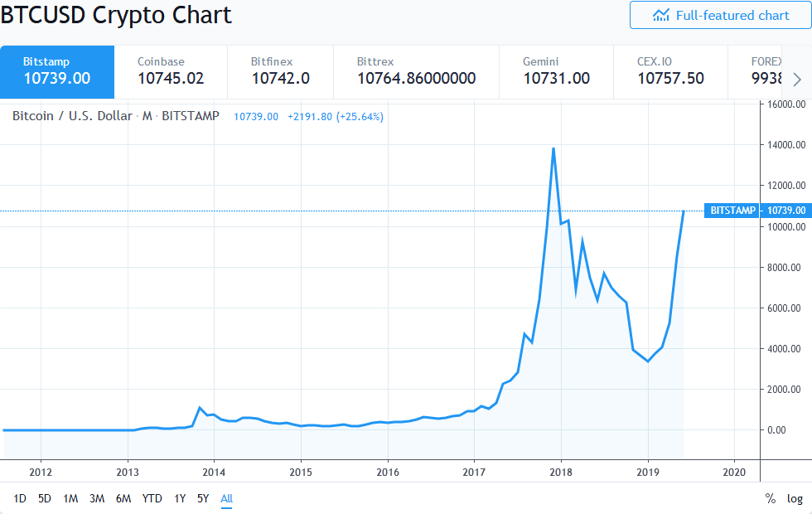Select the 3M time interval
The width and height of the screenshot is (812, 514).
pyautogui.click(x=97, y=498)
